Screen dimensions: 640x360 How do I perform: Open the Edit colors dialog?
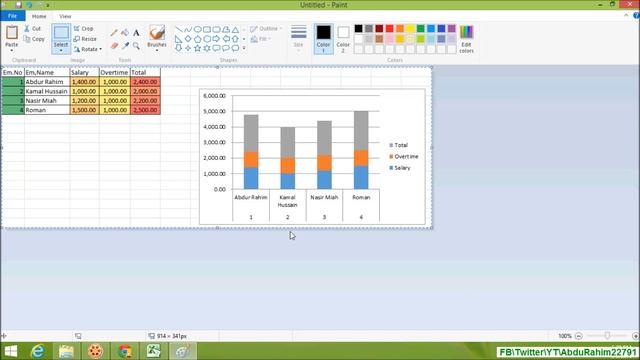pos(466,39)
